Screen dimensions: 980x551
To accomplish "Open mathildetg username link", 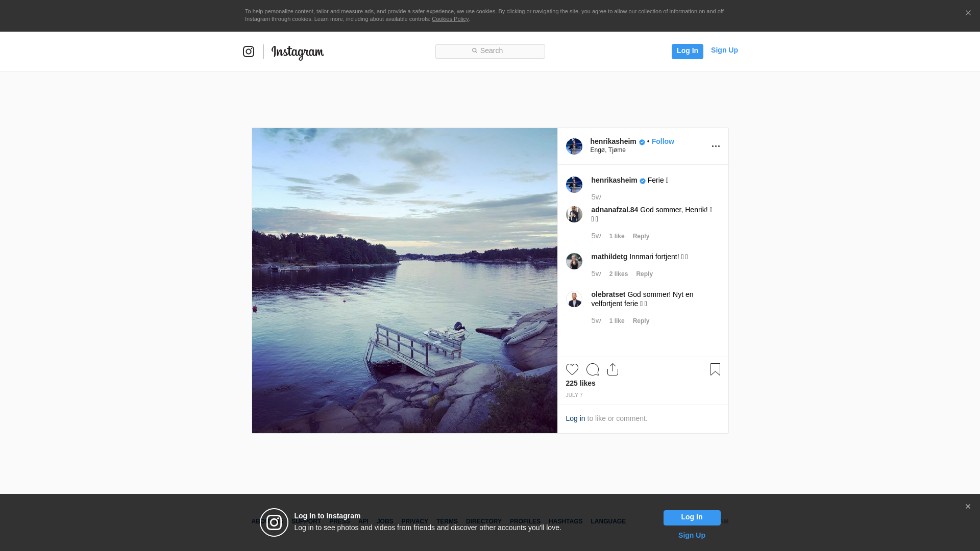I will (x=609, y=257).
